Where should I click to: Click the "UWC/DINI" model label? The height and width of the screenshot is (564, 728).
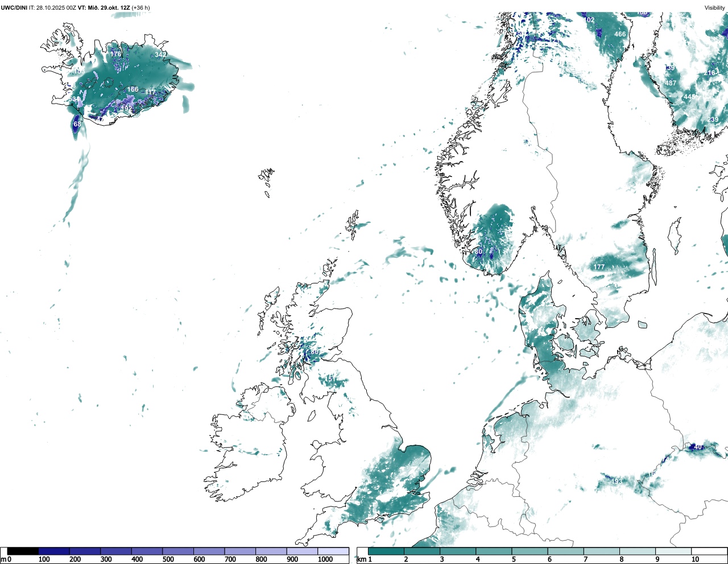point(14,7)
